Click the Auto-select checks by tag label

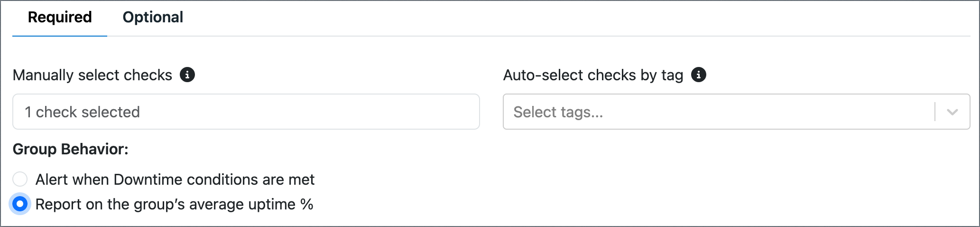tap(593, 75)
